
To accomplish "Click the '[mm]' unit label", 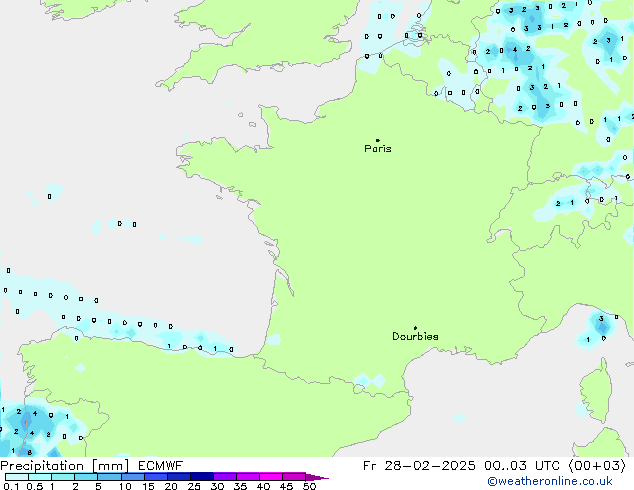I will point(111,466).
